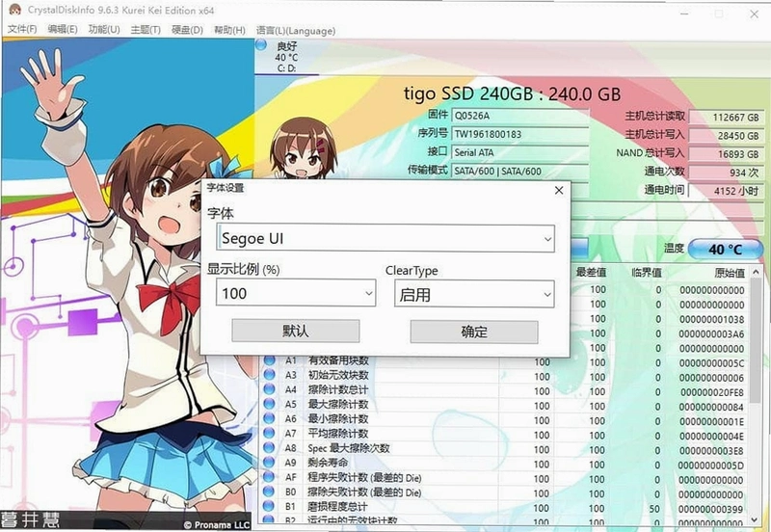Click the host total reads value 112667 GB
Image resolution: width=771 pixels, height=532 pixels.
click(x=727, y=118)
